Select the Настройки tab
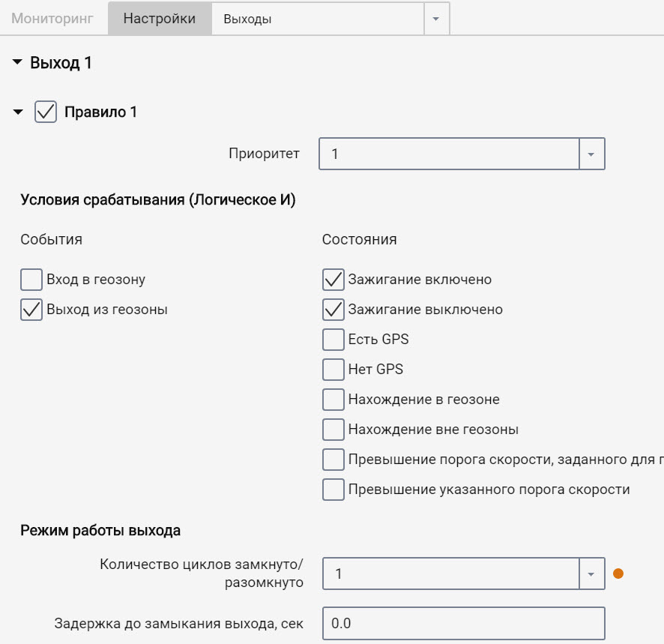Image resolution: width=664 pixels, height=644 pixels. point(160,19)
